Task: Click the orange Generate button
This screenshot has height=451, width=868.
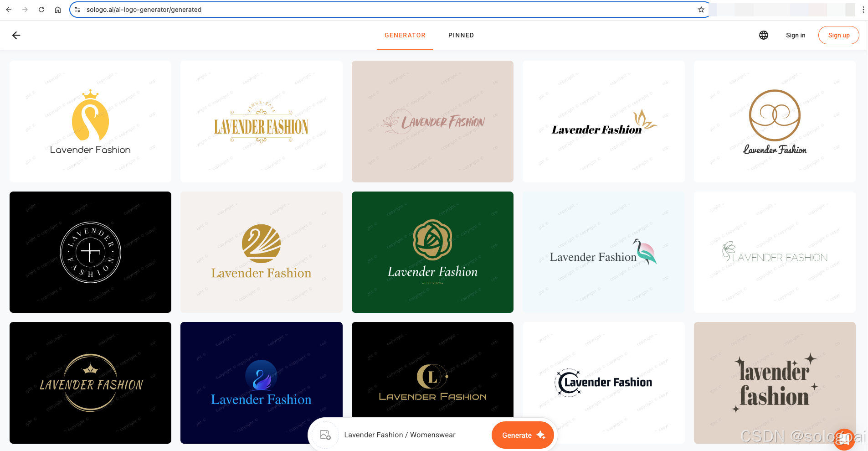Action: (523, 435)
